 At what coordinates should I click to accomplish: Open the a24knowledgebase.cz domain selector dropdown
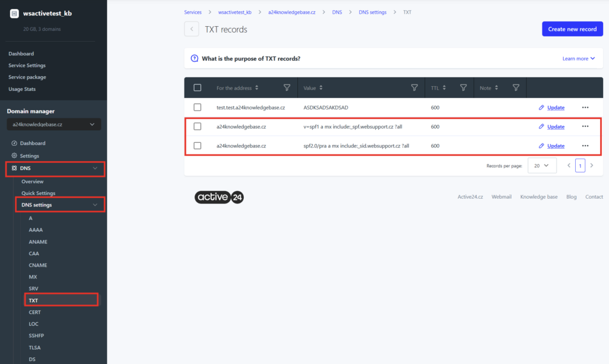click(x=54, y=124)
